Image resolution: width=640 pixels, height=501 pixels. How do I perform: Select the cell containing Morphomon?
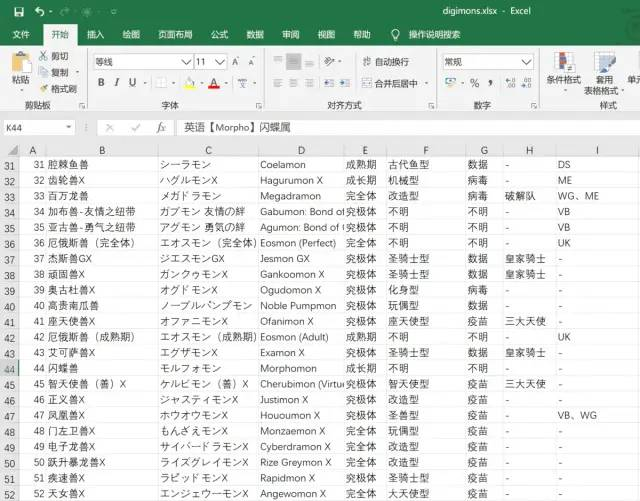[x=301, y=369]
